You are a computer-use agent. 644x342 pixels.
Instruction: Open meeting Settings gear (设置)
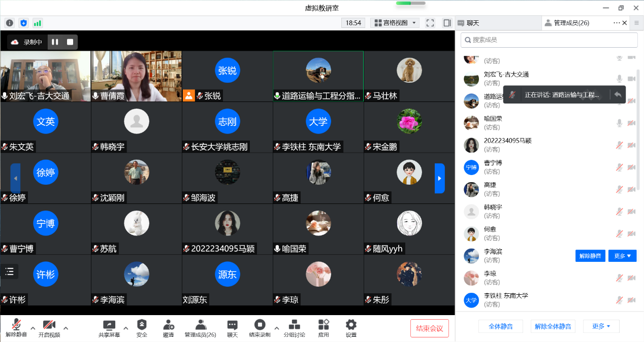351,328
